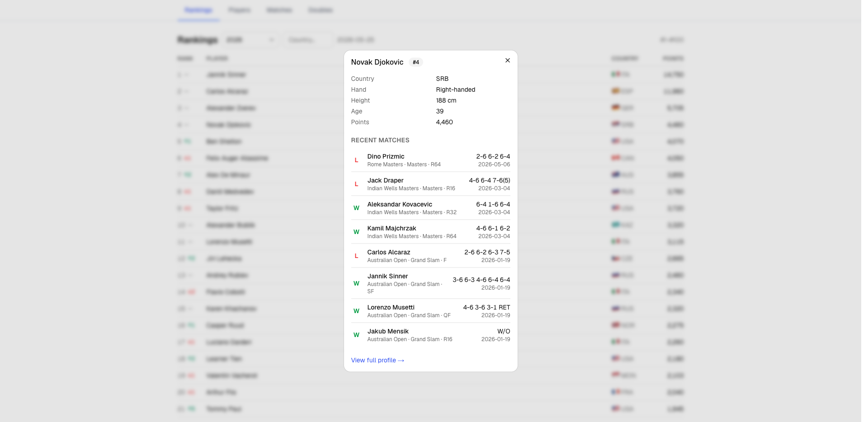Click the win indicator beside Jannik Sinner
The width and height of the screenshot is (868, 422).
tap(356, 283)
